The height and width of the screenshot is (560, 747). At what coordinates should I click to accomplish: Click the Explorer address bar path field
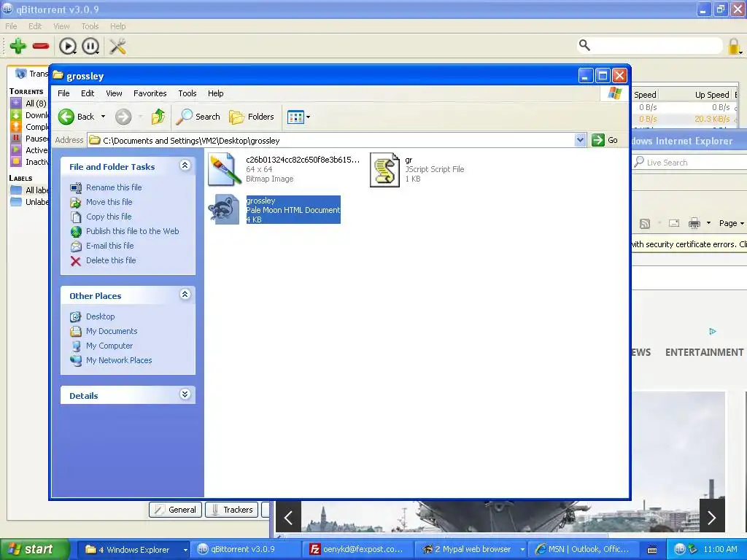[x=336, y=140]
